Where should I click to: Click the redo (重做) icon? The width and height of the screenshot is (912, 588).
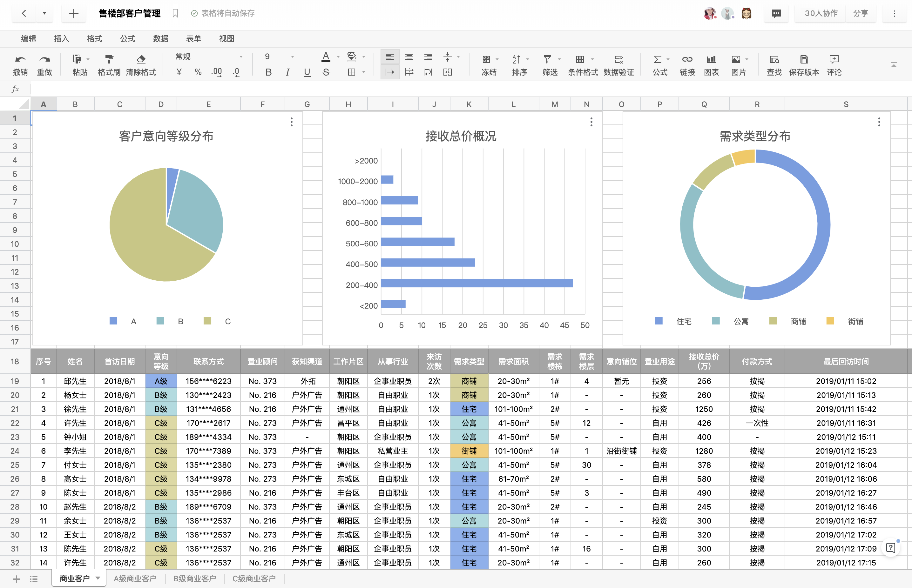(x=45, y=60)
